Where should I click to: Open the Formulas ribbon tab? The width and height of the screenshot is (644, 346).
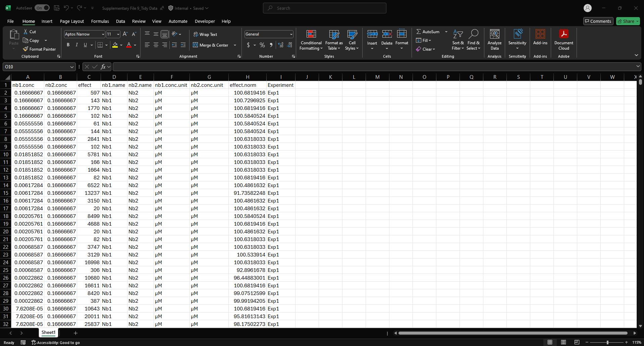tap(100, 21)
